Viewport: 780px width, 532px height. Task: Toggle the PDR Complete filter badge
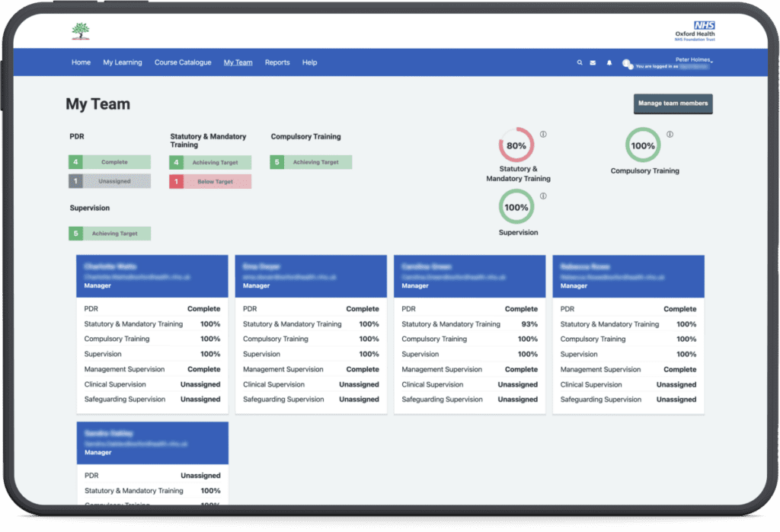click(x=109, y=161)
